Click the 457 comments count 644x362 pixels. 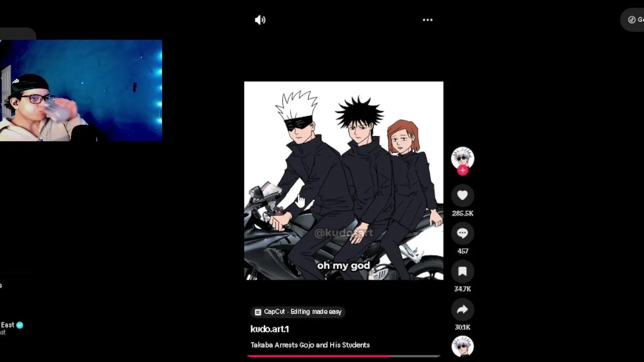pyautogui.click(x=462, y=251)
